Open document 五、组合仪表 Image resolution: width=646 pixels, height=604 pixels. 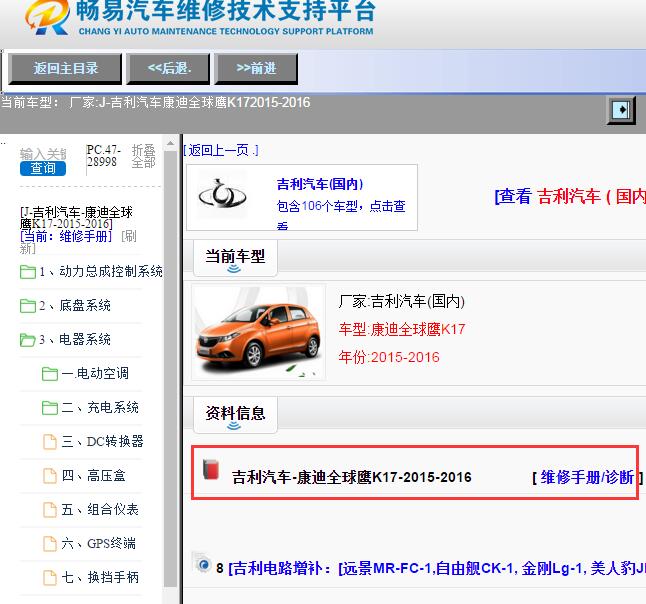[x=100, y=509]
